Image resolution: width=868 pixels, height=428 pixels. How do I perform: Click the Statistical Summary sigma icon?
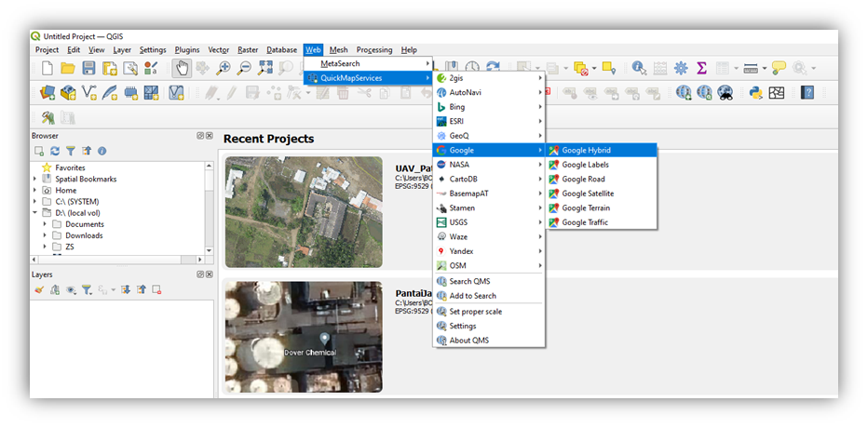point(700,68)
